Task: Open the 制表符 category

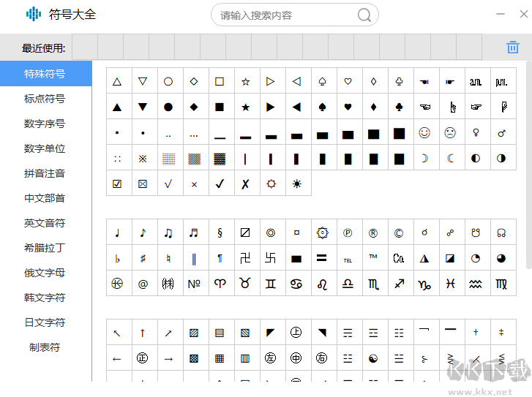Action: pyautogui.click(x=46, y=347)
